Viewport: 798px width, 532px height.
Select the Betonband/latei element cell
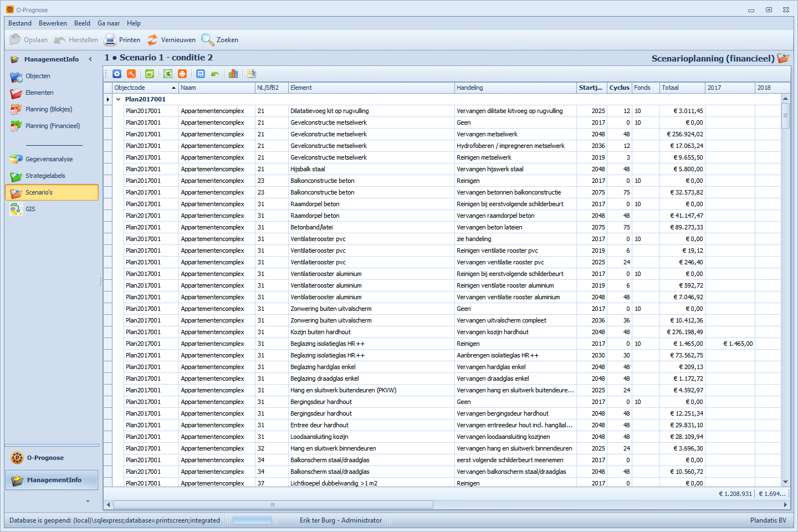tap(371, 227)
